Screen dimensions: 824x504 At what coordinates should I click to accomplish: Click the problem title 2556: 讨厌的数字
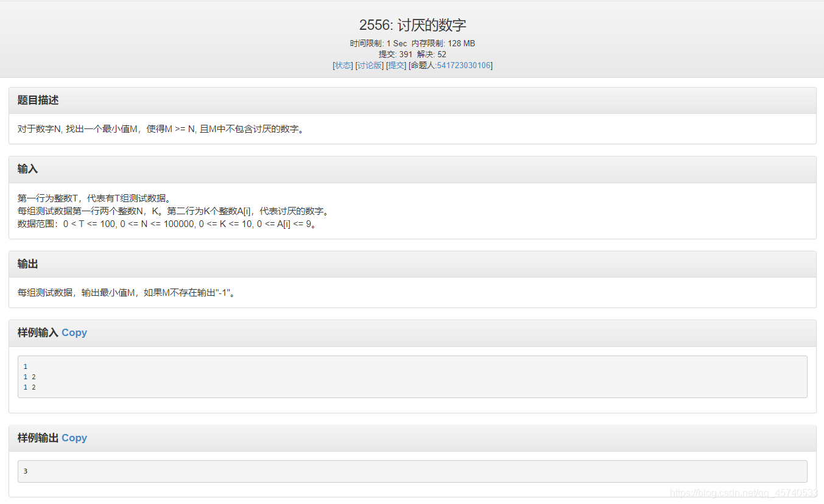[412, 24]
